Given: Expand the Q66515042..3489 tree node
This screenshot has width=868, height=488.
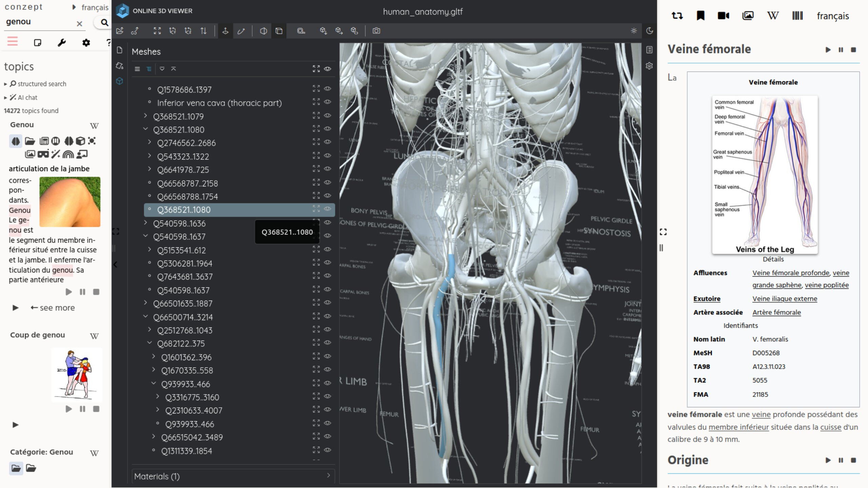Looking at the screenshot, I should point(154,437).
